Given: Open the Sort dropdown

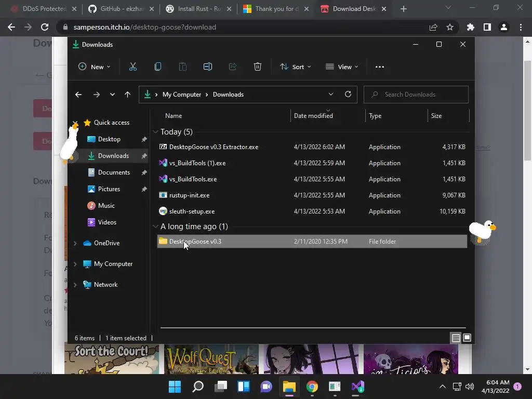Looking at the screenshot, I should [x=295, y=67].
